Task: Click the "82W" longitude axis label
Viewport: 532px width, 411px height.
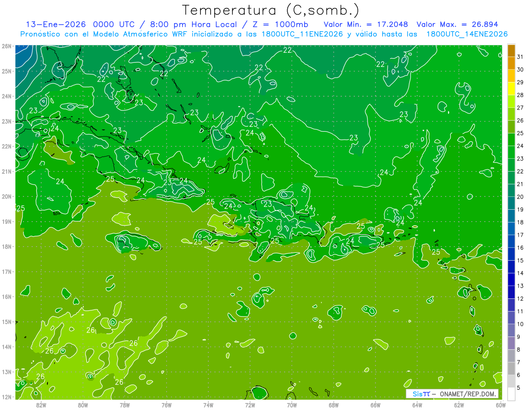Action: coord(41,405)
